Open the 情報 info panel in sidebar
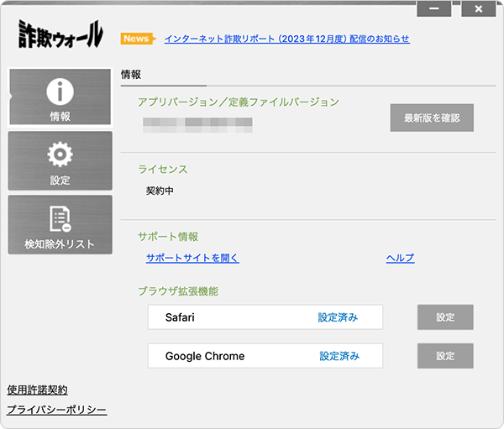 coord(60,97)
